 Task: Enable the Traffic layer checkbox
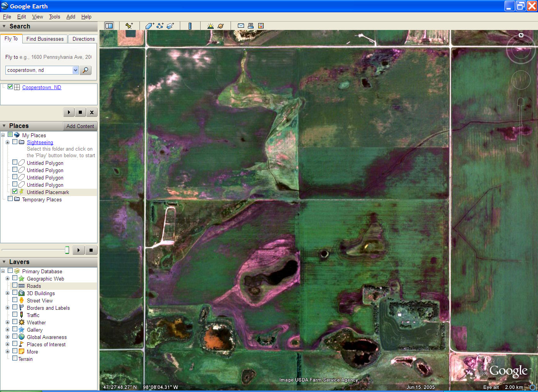point(15,314)
